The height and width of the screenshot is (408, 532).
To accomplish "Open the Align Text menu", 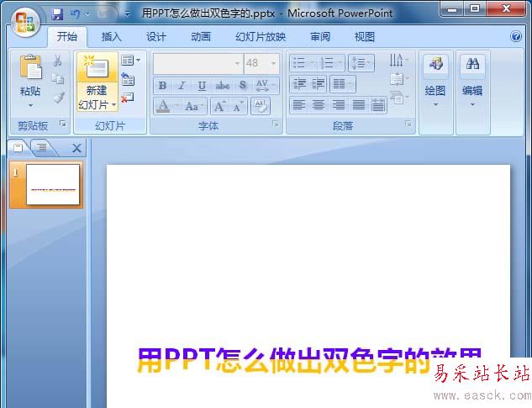I will pos(398,79).
